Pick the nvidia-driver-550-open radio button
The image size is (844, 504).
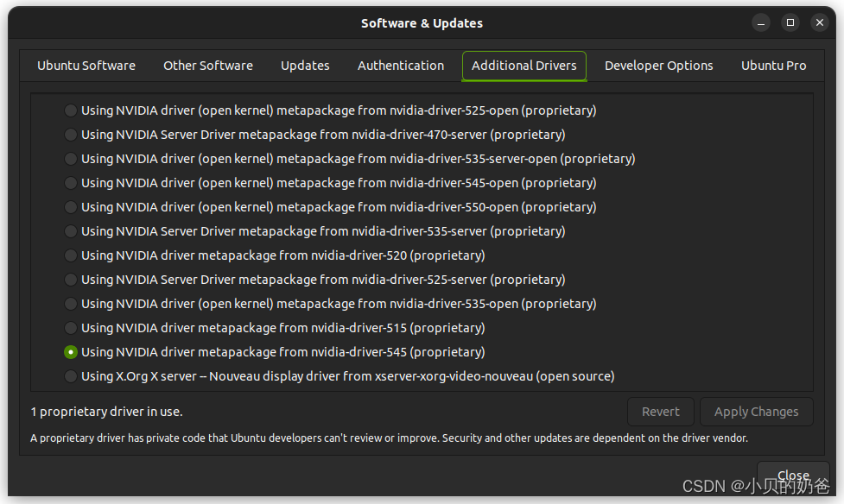coord(71,208)
